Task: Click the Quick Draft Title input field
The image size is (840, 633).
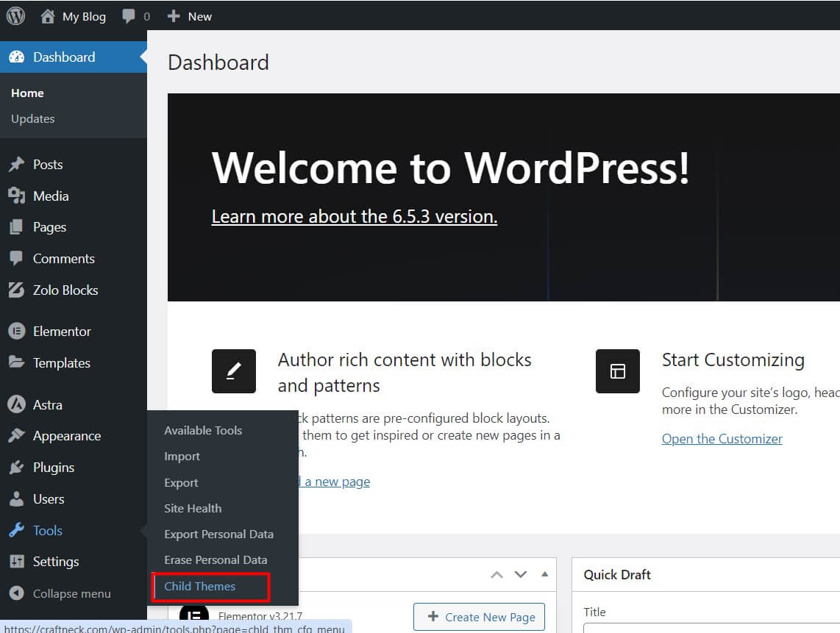Action: (x=712, y=628)
